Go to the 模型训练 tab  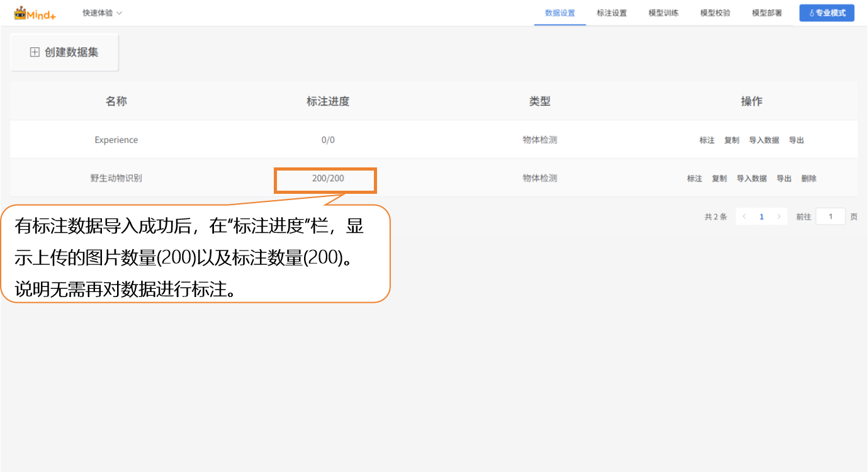coord(663,13)
